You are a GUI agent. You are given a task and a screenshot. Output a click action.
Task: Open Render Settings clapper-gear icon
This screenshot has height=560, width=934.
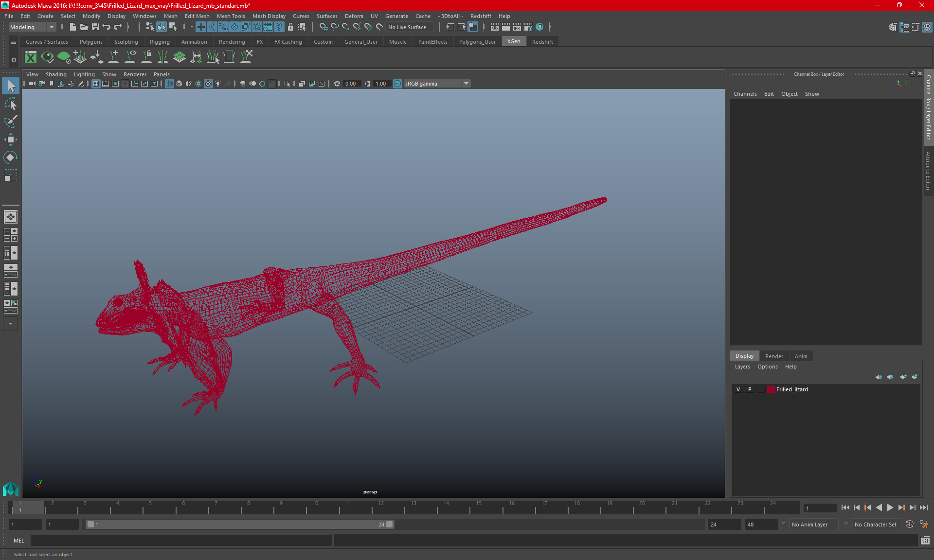pos(528,27)
